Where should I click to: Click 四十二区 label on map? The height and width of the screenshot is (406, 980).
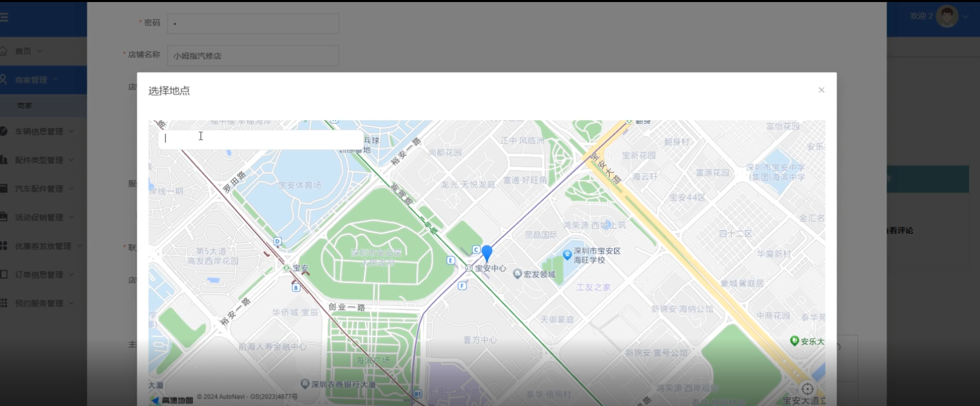click(x=735, y=233)
